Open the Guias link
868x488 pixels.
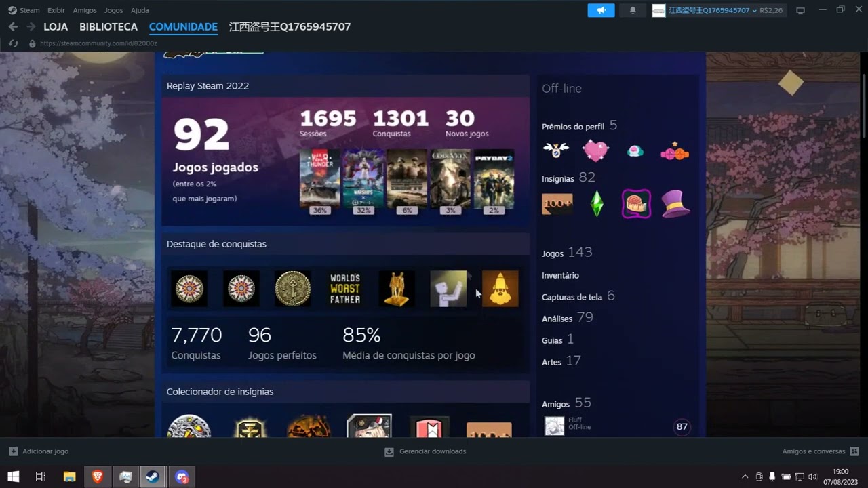point(557,339)
